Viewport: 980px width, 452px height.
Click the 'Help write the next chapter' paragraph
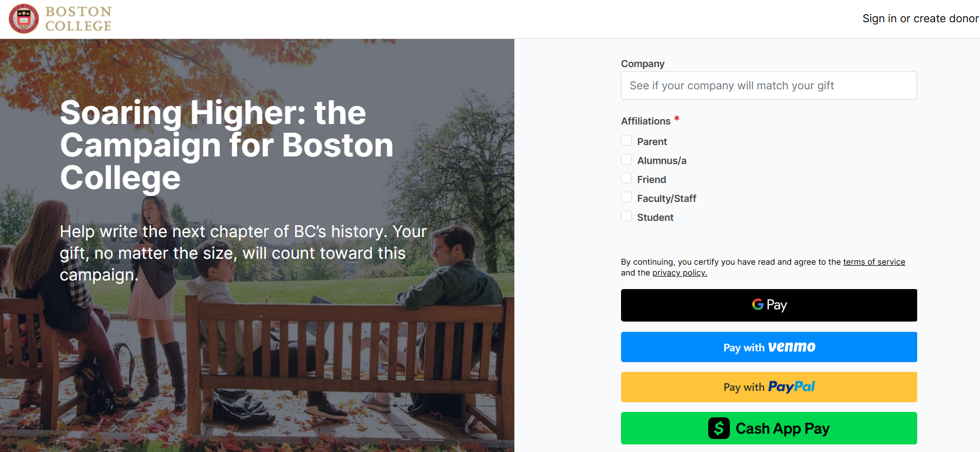(x=243, y=253)
